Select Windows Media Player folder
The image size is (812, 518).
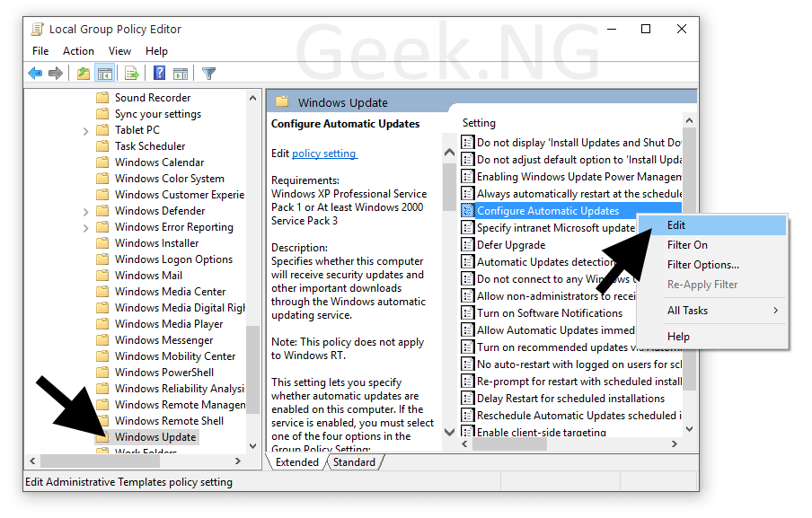[169, 324]
